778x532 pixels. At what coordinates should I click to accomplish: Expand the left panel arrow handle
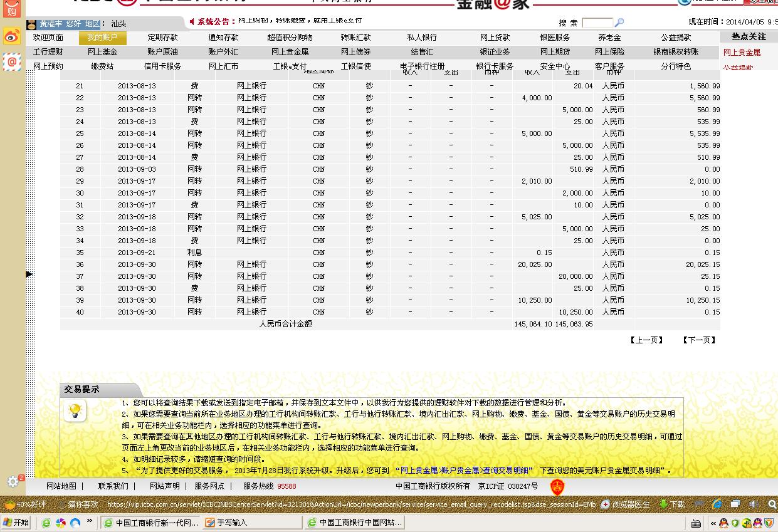tap(29, 274)
